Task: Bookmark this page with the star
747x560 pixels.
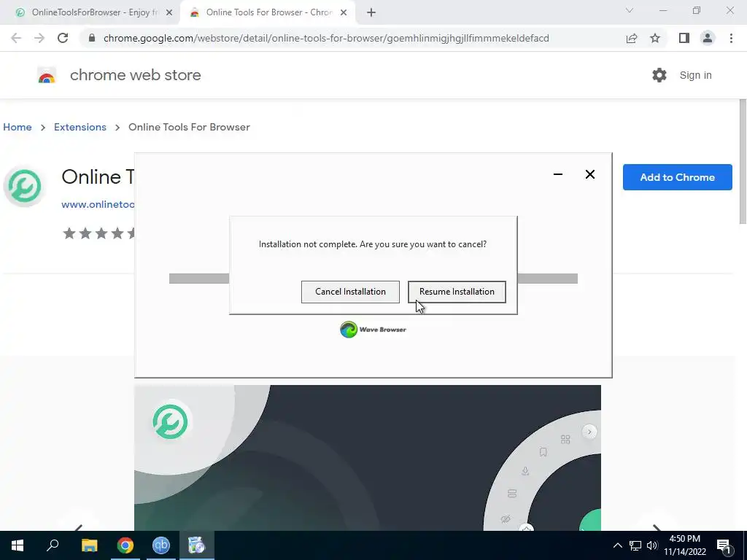Action: click(655, 38)
